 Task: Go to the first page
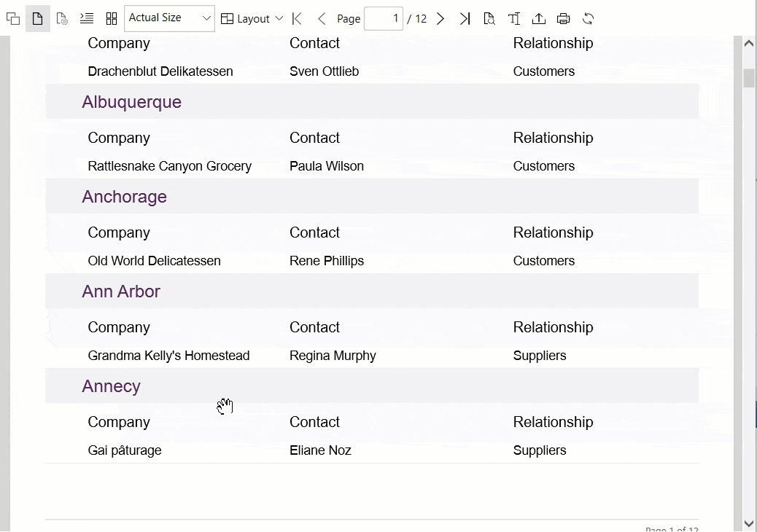pos(297,18)
